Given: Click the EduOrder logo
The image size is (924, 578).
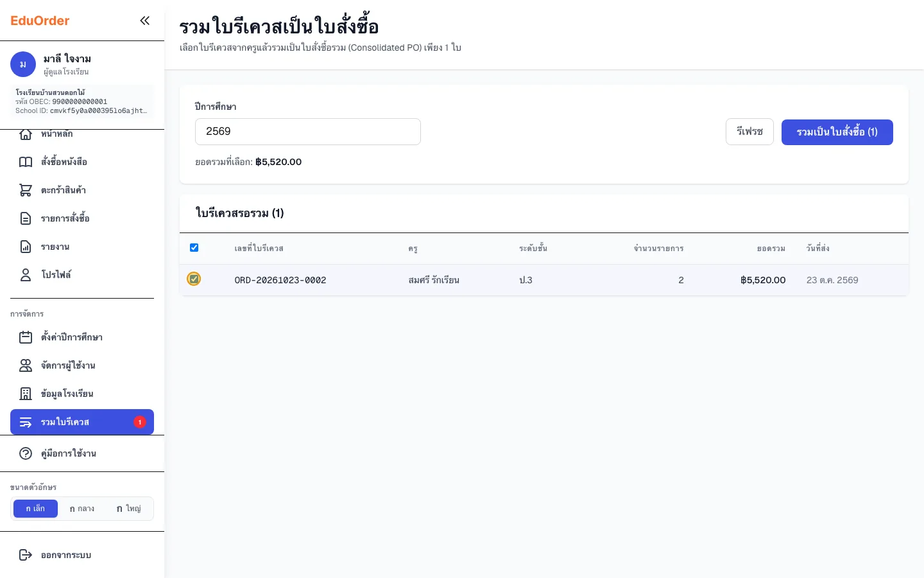Looking at the screenshot, I should (x=40, y=21).
